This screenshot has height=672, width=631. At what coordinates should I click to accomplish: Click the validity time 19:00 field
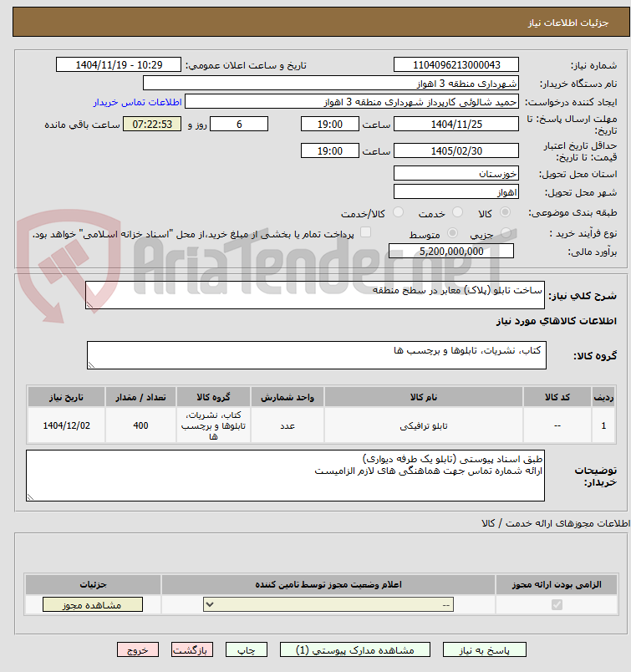329,150
